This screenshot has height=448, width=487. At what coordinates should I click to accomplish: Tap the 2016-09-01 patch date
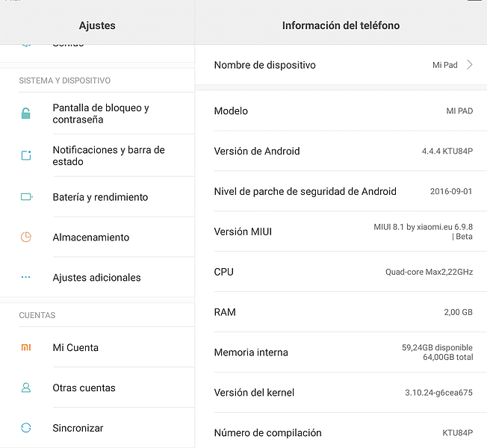(x=451, y=191)
